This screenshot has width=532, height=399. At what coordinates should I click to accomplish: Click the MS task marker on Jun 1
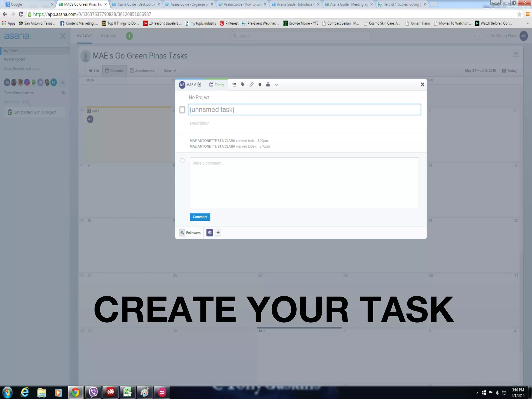coord(90,119)
